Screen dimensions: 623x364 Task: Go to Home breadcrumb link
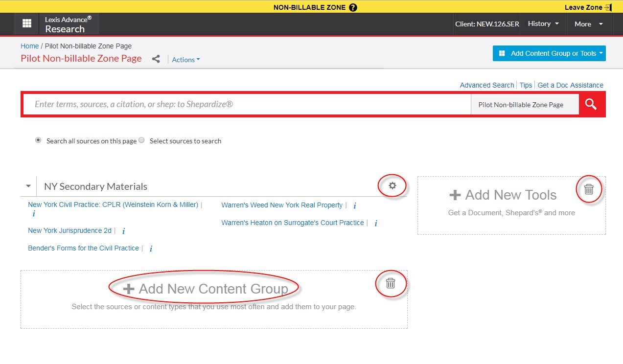tap(29, 46)
